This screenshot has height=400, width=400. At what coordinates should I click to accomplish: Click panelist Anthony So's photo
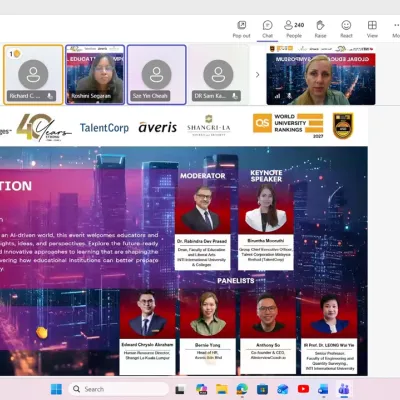coord(268,314)
